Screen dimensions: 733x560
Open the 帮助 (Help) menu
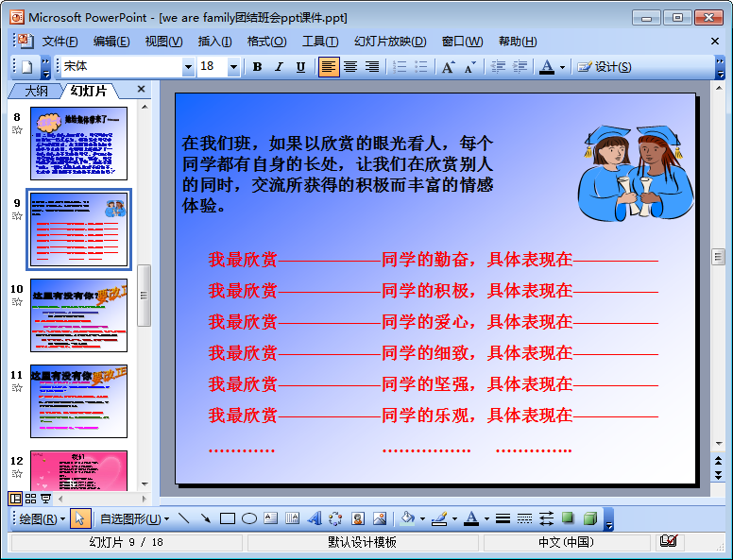click(518, 42)
